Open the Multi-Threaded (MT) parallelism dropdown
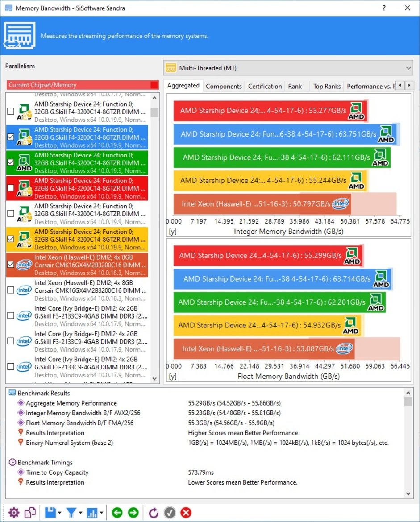This screenshot has width=420, height=522. click(x=288, y=68)
